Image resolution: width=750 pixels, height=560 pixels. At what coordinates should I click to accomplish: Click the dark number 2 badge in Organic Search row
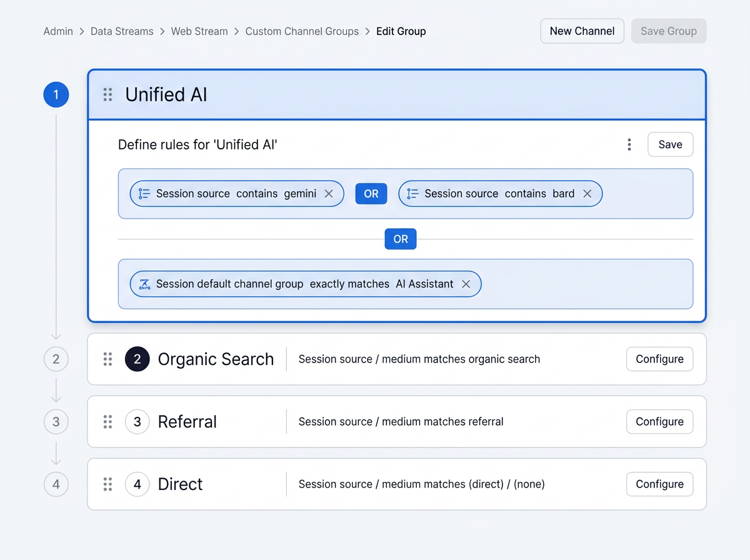[x=137, y=359]
